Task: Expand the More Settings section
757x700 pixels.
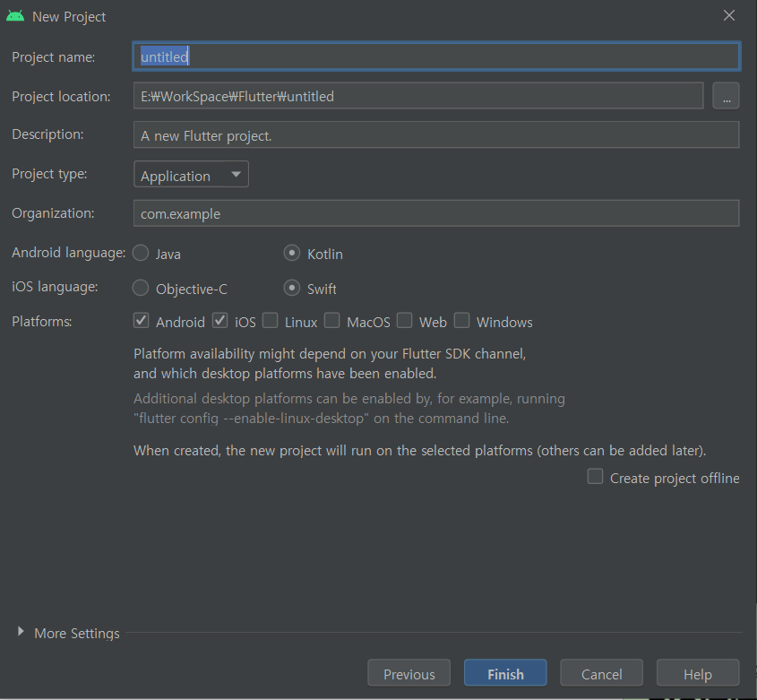Action: [x=21, y=632]
